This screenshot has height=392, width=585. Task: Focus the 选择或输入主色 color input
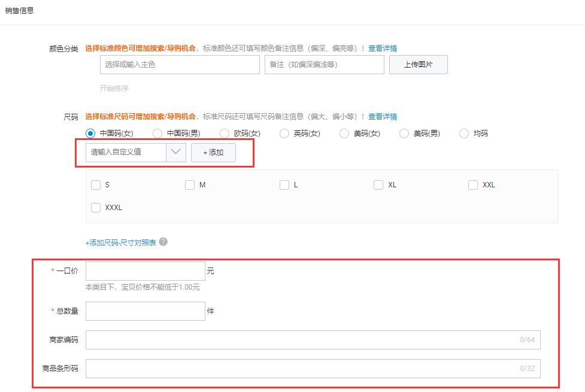click(x=180, y=65)
